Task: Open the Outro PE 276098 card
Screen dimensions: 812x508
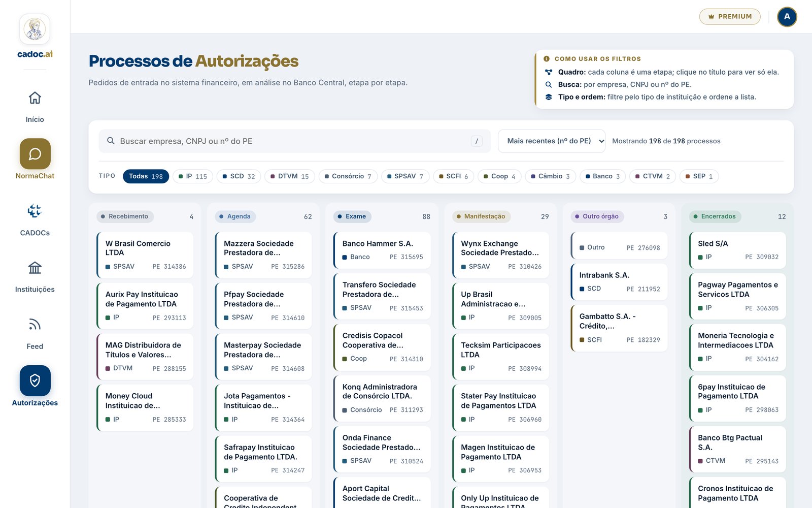Action: click(619, 245)
